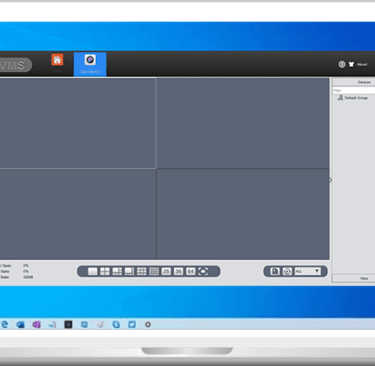Open the purple OneNote taskbar icon
Viewport: 375px width, 366px height.
click(x=36, y=324)
